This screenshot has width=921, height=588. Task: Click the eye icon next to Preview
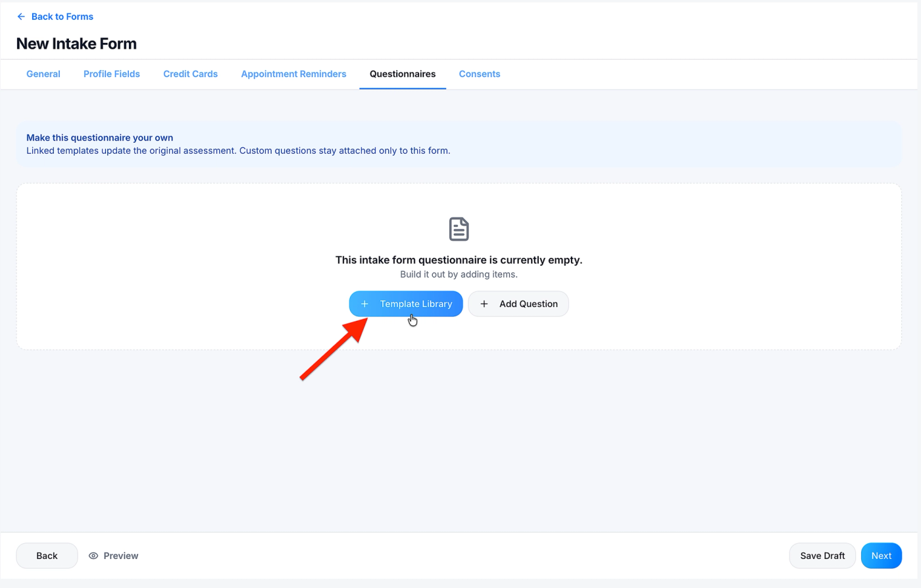93,556
